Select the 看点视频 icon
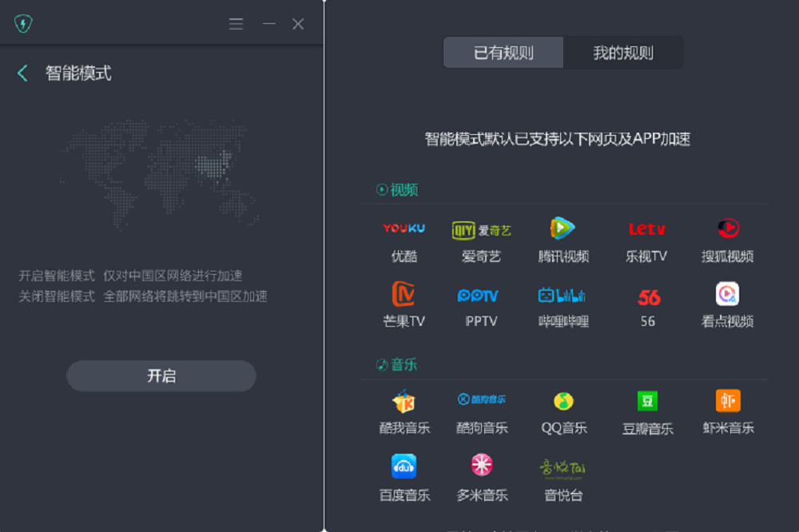This screenshot has height=532, width=799. 727,293
